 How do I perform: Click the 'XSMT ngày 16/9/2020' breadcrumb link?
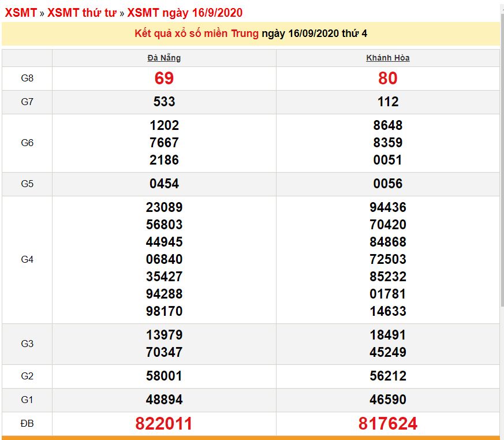coord(185,13)
